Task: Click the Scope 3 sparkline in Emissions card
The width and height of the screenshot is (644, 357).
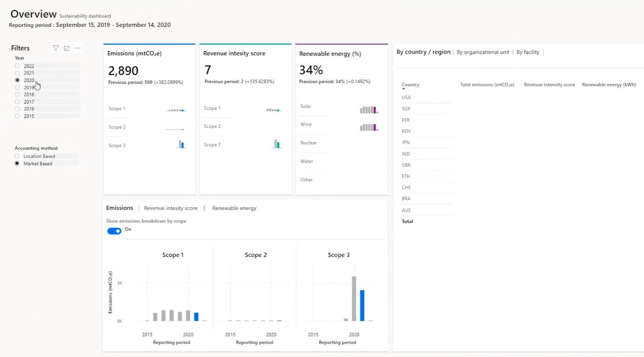Action: 181,145
